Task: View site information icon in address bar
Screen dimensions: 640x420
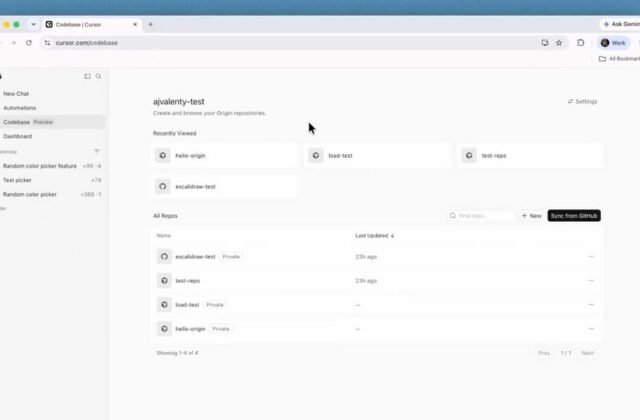Action: pyautogui.click(x=47, y=42)
